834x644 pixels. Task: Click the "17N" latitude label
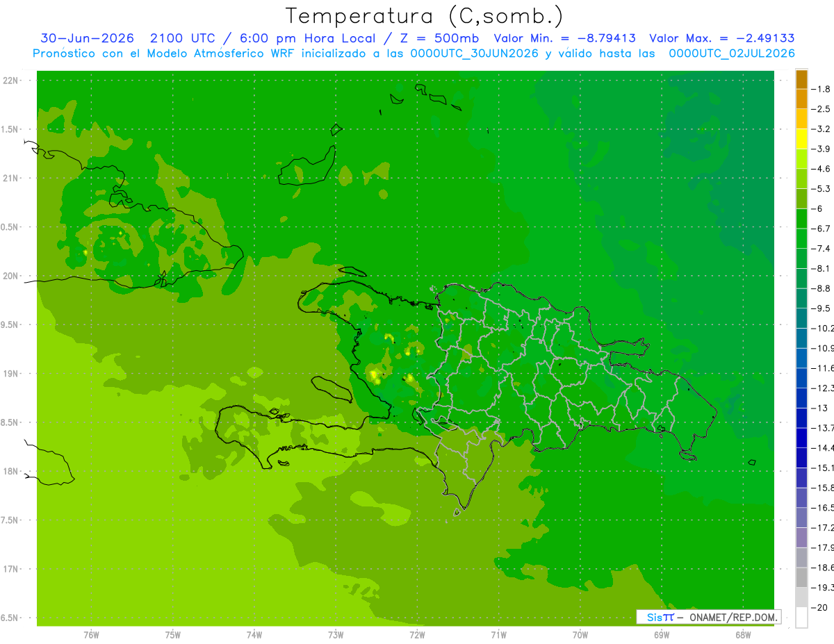pyautogui.click(x=12, y=569)
